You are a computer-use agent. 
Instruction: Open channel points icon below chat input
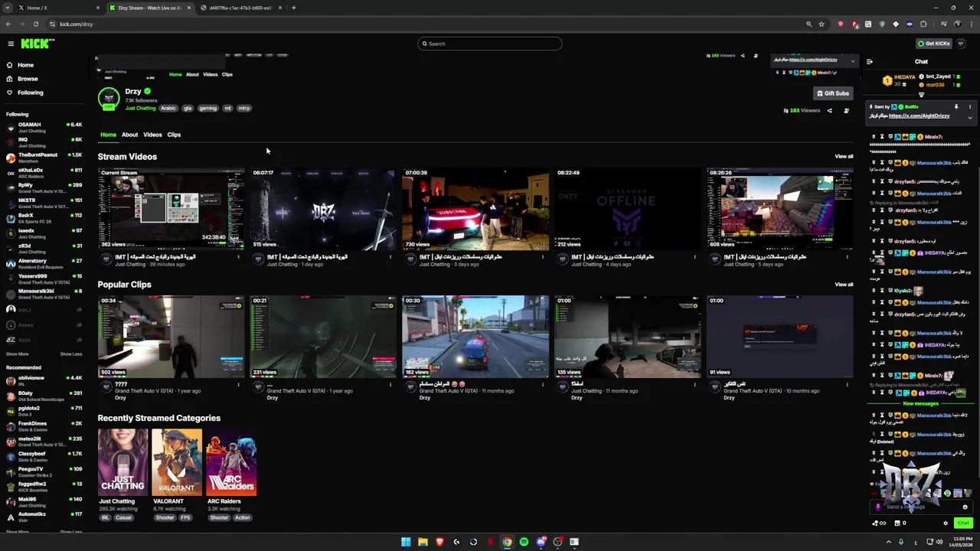(x=878, y=523)
